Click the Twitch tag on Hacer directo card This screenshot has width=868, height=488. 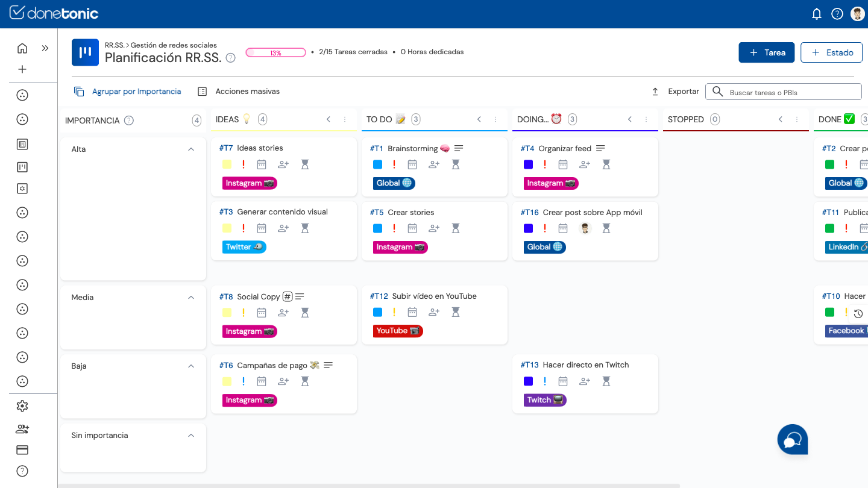pos(545,400)
